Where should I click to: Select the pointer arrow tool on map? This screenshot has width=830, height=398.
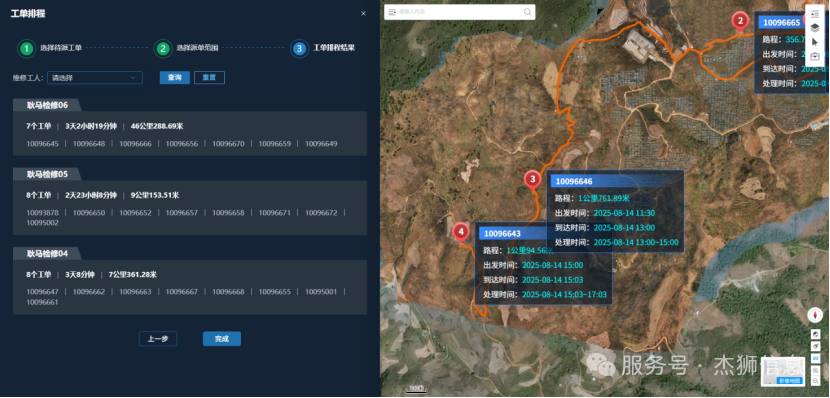click(x=815, y=42)
